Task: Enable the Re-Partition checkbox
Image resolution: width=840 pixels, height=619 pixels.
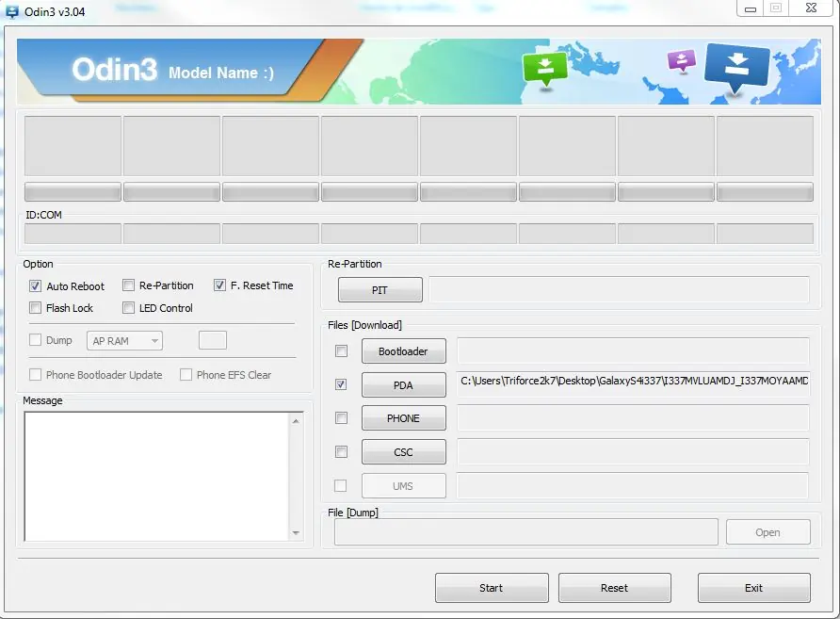Action: [x=128, y=285]
